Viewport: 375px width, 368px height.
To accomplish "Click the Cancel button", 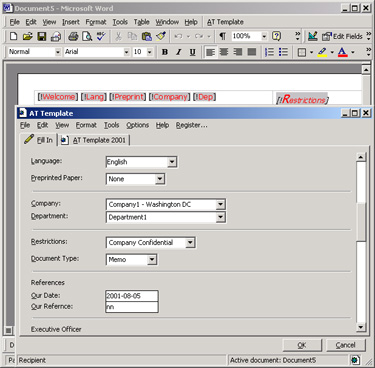I will pyautogui.click(x=345, y=345).
